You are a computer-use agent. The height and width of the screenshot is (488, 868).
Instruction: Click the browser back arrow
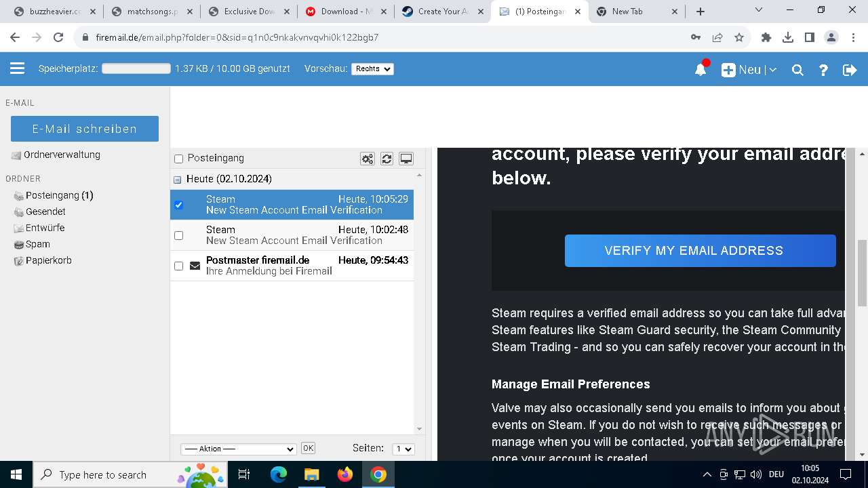tap(15, 37)
